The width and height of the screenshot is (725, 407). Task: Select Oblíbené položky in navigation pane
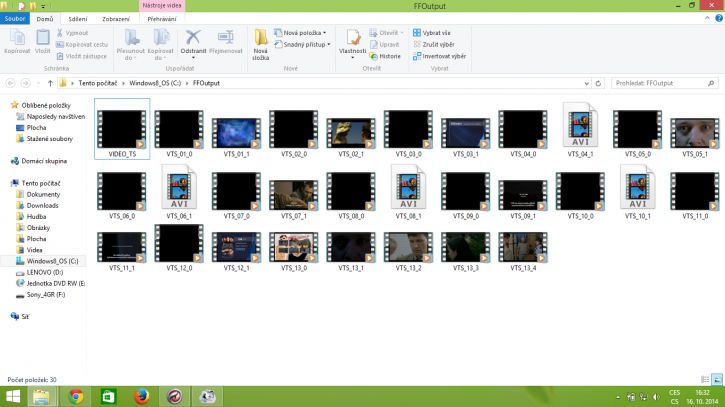[46, 105]
